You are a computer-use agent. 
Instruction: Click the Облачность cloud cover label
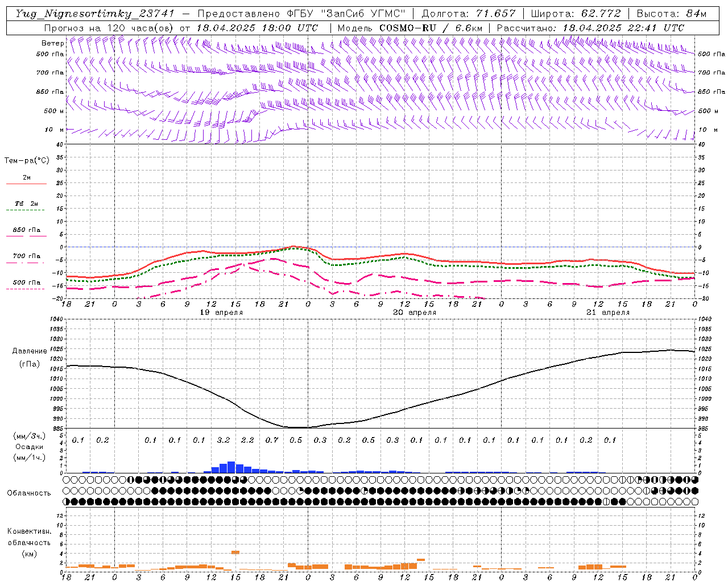coord(29,493)
